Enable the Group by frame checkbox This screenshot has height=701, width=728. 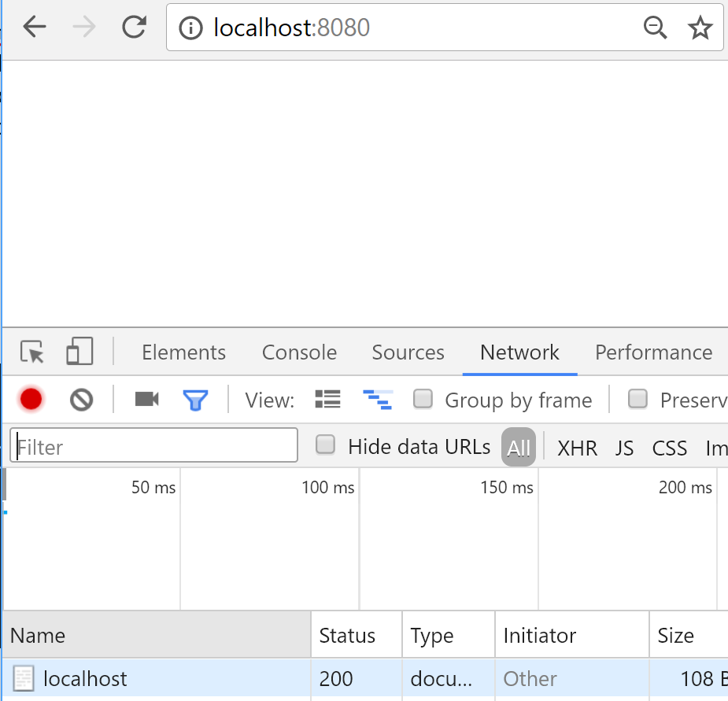(423, 400)
